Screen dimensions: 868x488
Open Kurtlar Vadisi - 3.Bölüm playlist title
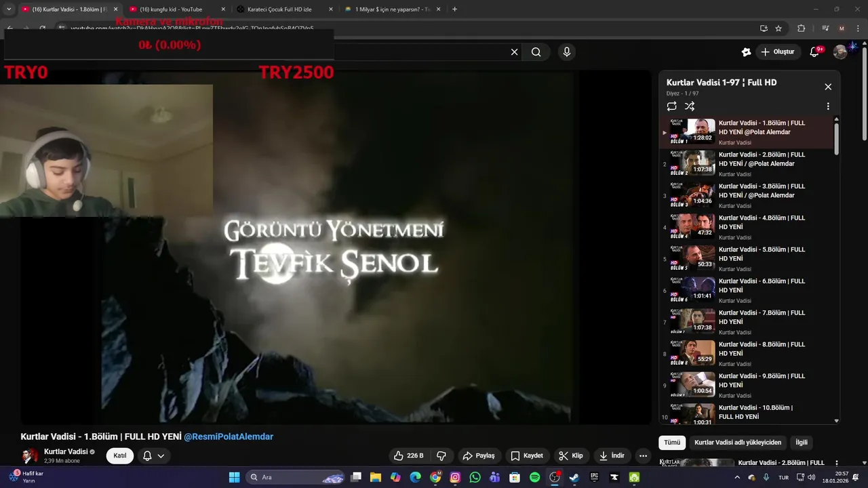tap(762, 190)
